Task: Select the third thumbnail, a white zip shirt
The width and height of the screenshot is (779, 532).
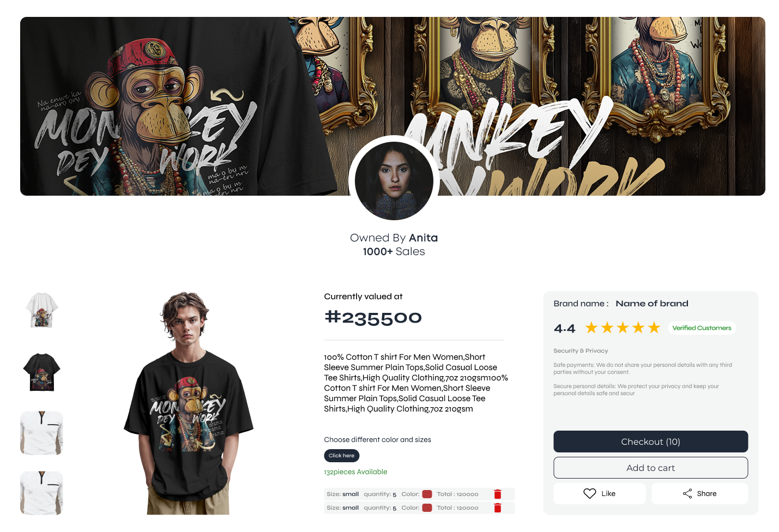Action: coord(42,433)
